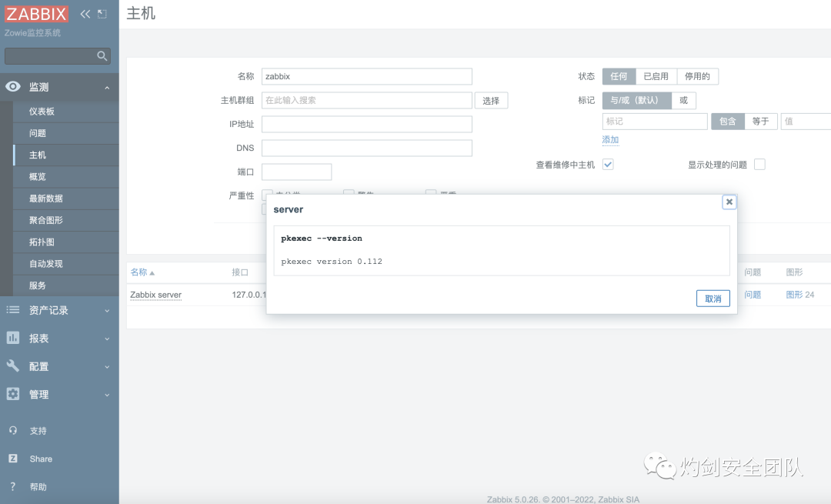Open 最新数据 menu item
Image resolution: width=831 pixels, height=504 pixels.
[x=65, y=199]
